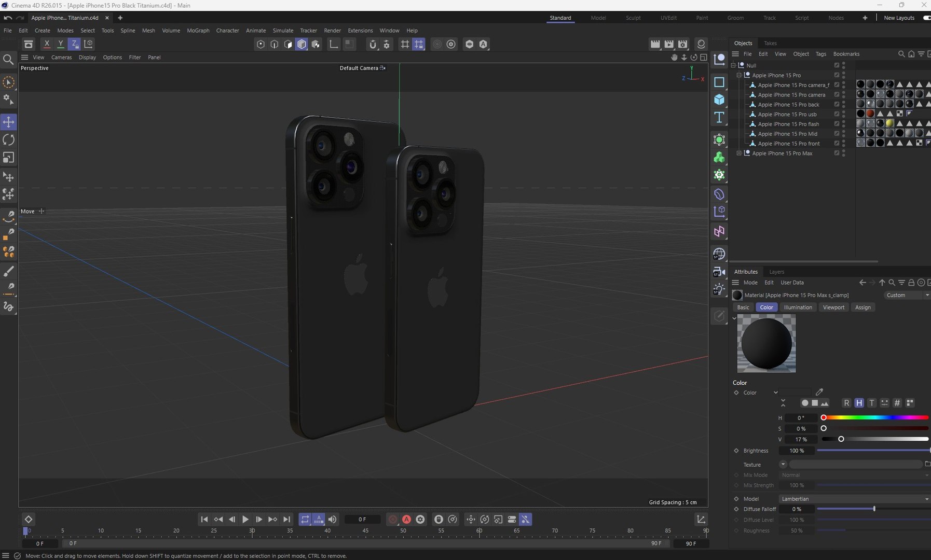Viewport: 931px width, 560px height.
Task: Click the Assign material button
Action: tap(863, 307)
